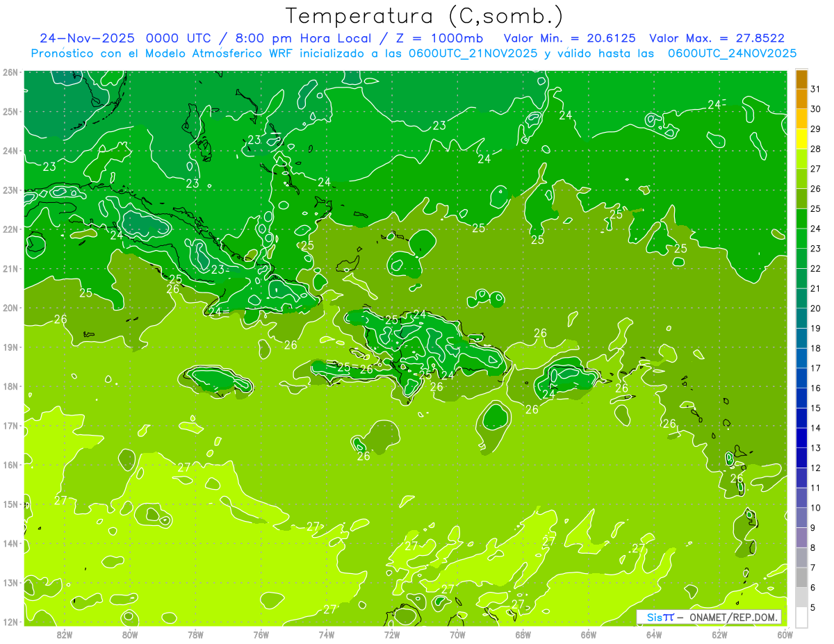
Task: Click the "22N" latitude axis label
Action: pyautogui.click(x=10, y=229)
